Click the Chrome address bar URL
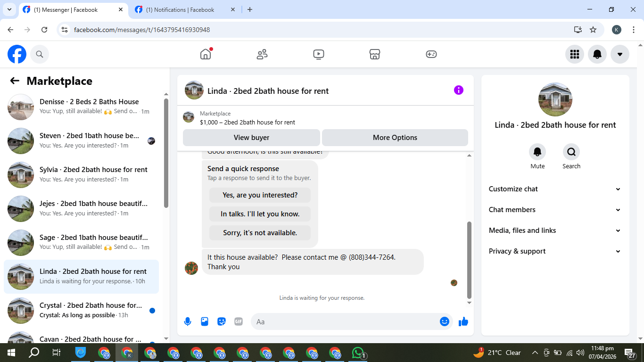644x362 pixels. tap(142, 30)
